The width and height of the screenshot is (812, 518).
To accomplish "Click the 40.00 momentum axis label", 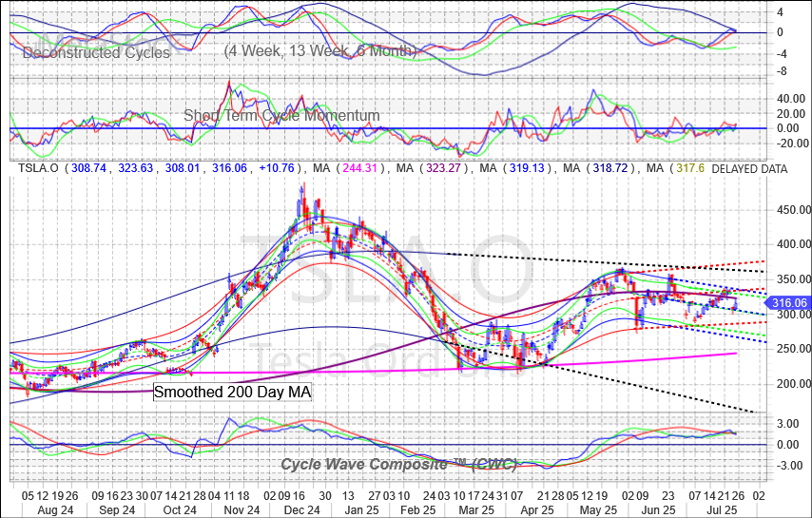I will pyautogui.click(x=791, y=98).
